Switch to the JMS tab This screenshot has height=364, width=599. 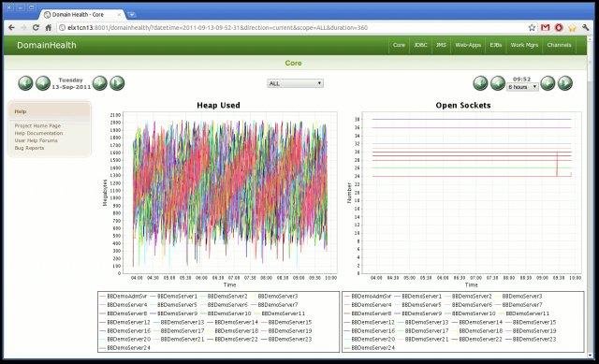tap(441, 45)
